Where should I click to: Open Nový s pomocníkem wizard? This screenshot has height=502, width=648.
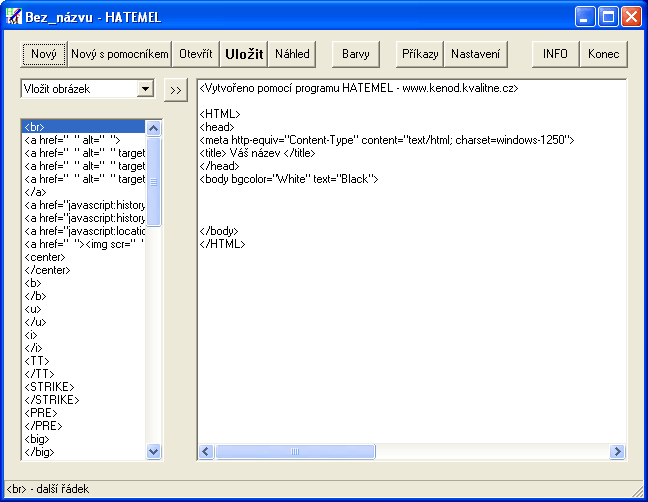click(119, 54)
